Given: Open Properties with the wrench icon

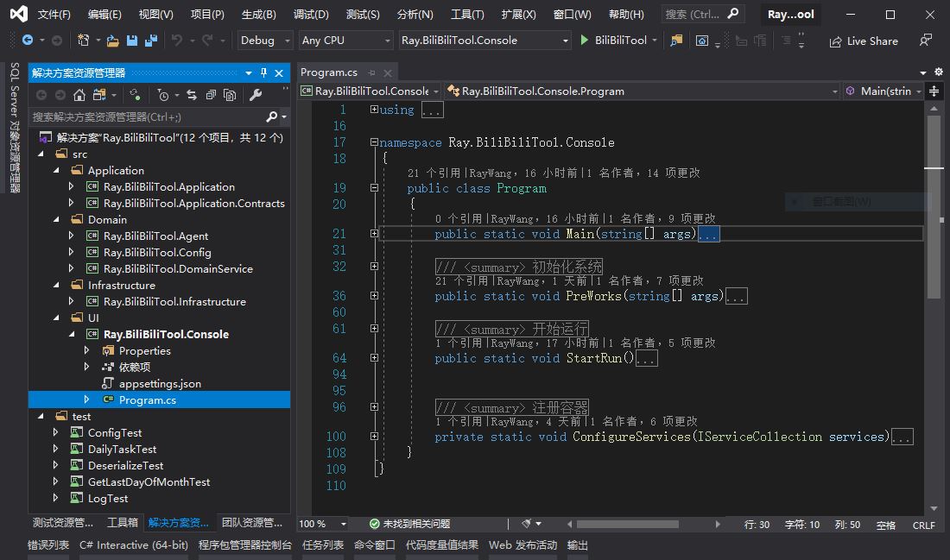Looking at the screenshot, I should 256,95.
